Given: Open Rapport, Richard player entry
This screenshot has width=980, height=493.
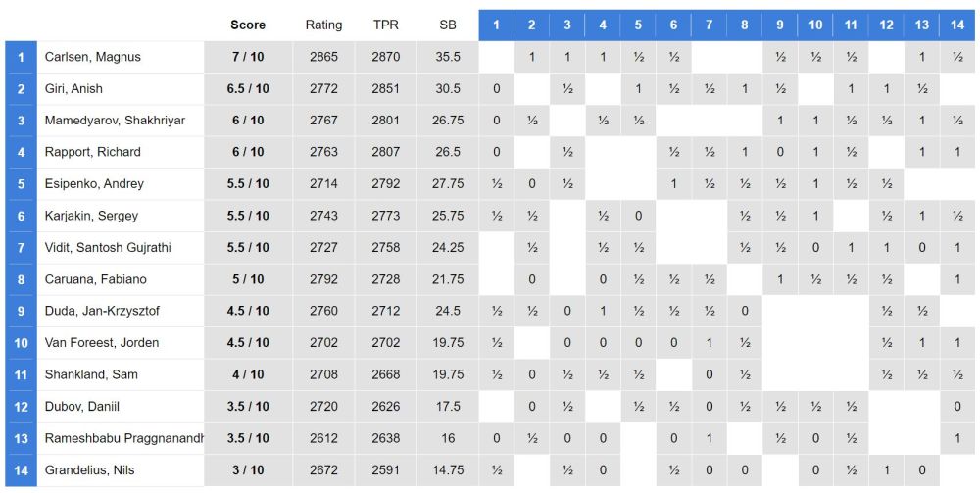Looking at the screenshot, I should [93, 152].
